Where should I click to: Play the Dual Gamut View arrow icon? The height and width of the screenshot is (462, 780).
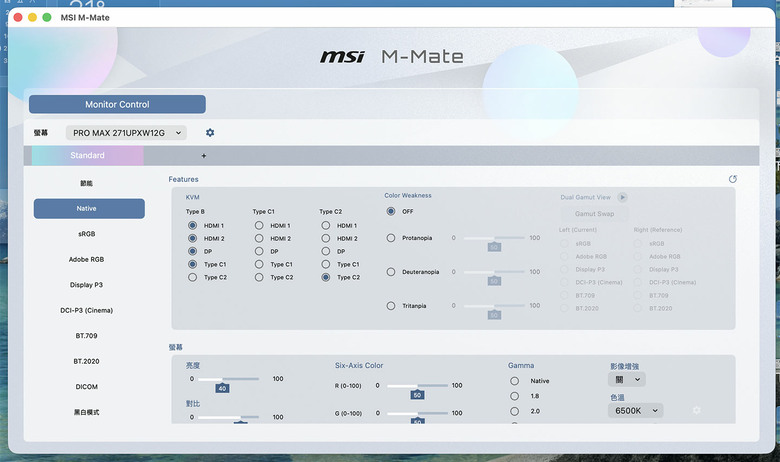click(x=622, y=197)
